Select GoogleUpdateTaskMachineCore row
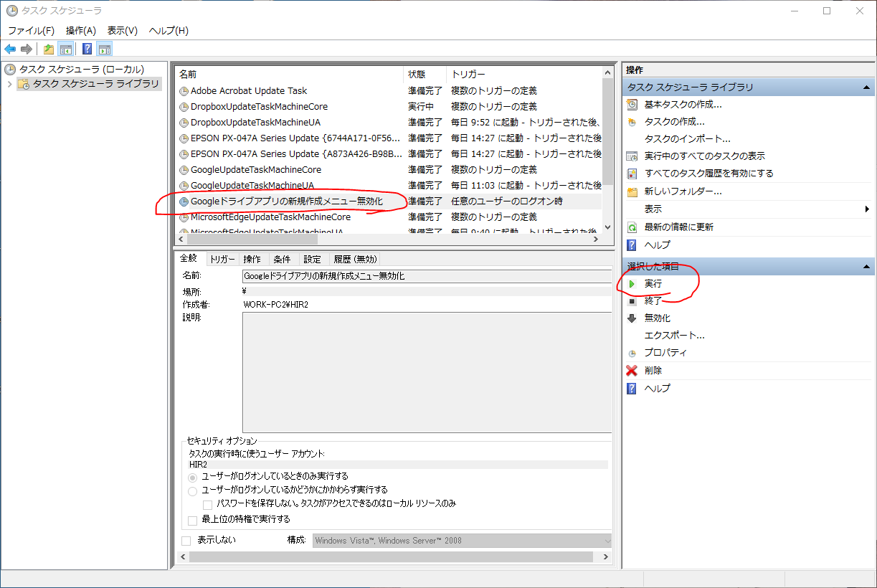Image resolution: width=877 pixels, height=588 pixels. click(256, 169)
